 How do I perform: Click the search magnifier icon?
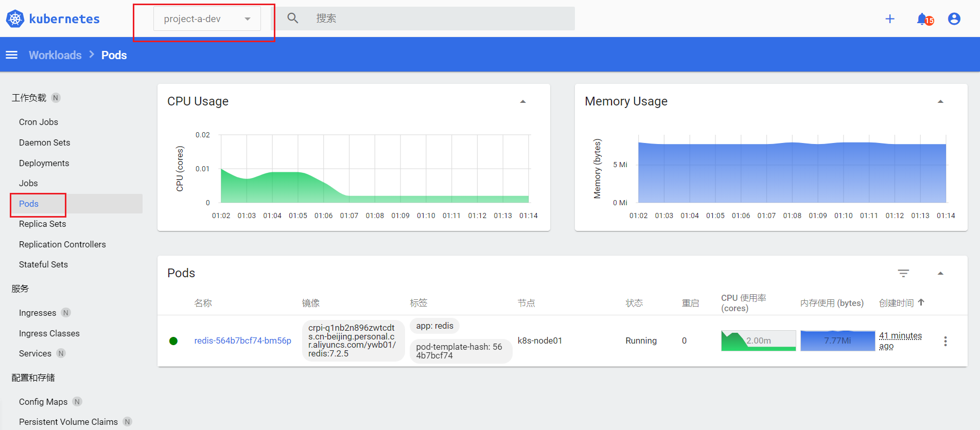(x=293, y=19)
